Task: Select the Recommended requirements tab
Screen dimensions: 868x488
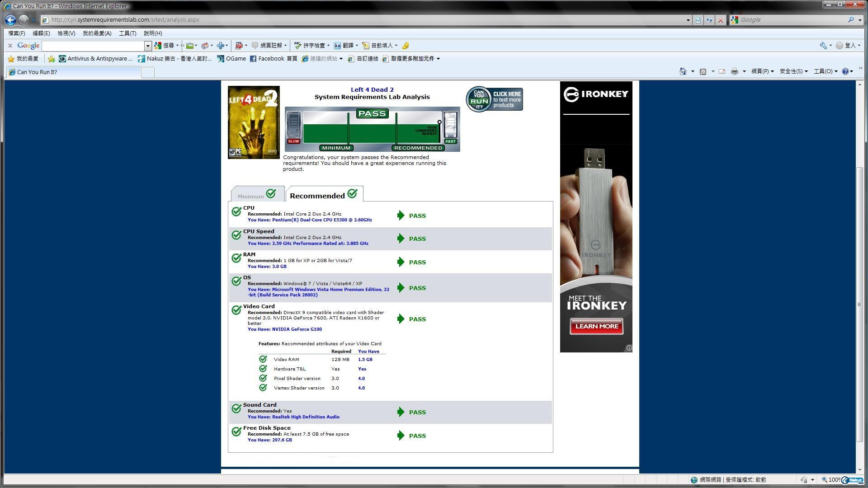Action: coord(324,195)
